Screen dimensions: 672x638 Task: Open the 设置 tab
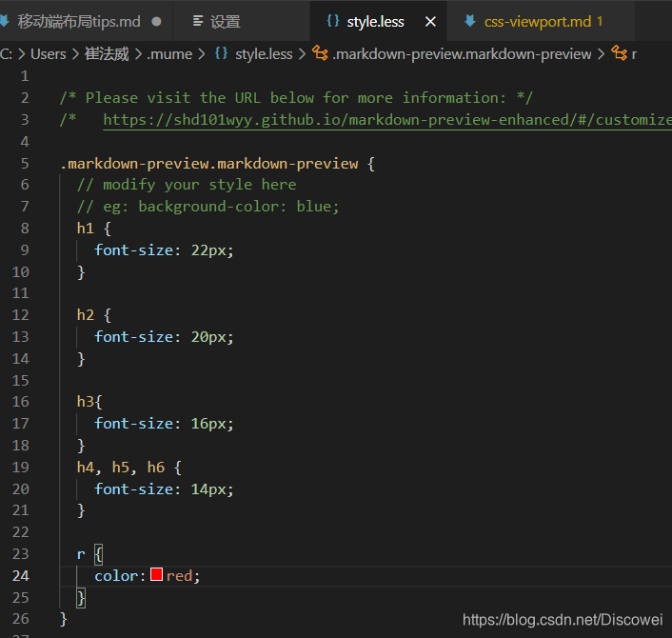point(241,21)
